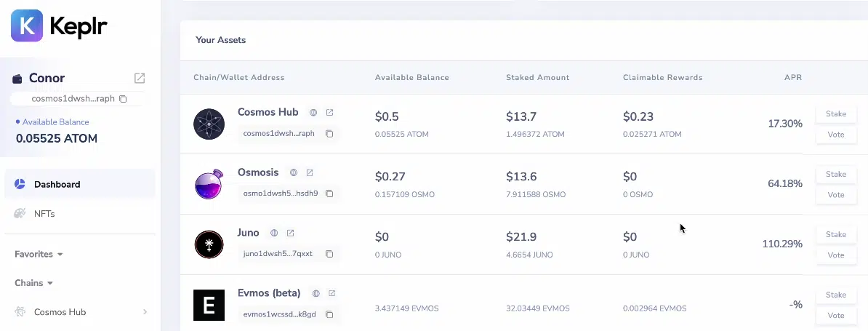Click wallet icon beside Conor
868x331 pixels.
(17, 79)
